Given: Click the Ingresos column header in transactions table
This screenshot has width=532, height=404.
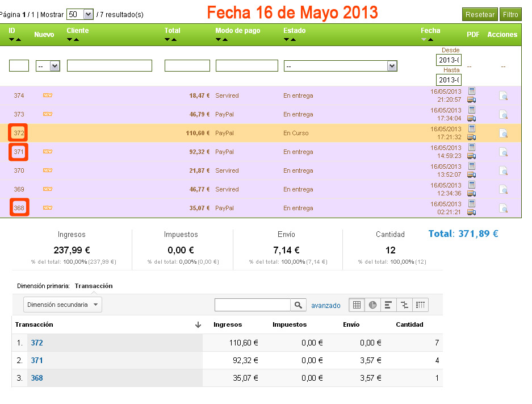Looking at the screenshot, I should pyautogui.click(x=228, y=324).
